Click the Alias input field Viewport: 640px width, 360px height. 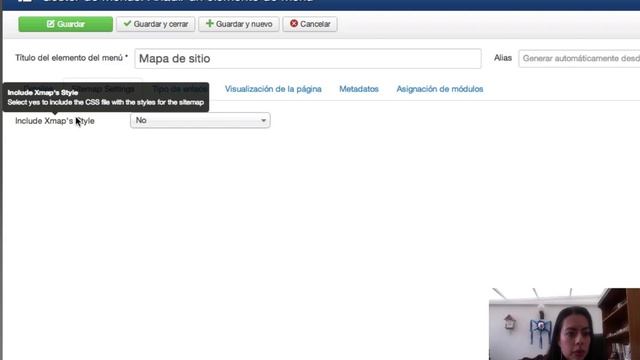(579, 58)
